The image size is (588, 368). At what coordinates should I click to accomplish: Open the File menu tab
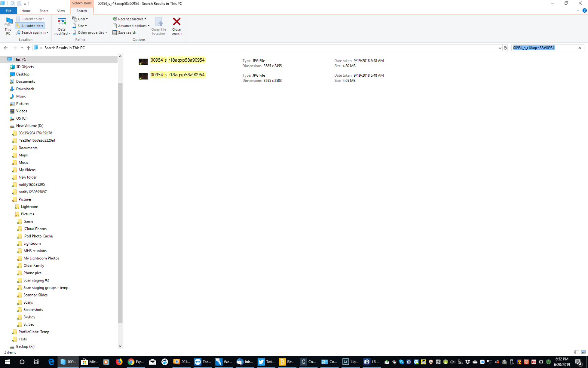point(9,11)
